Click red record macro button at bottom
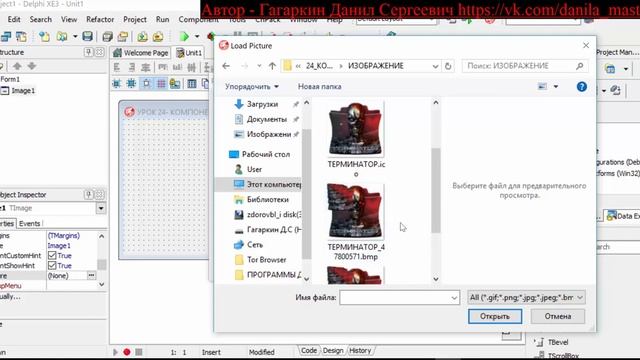 pos(127,352)
